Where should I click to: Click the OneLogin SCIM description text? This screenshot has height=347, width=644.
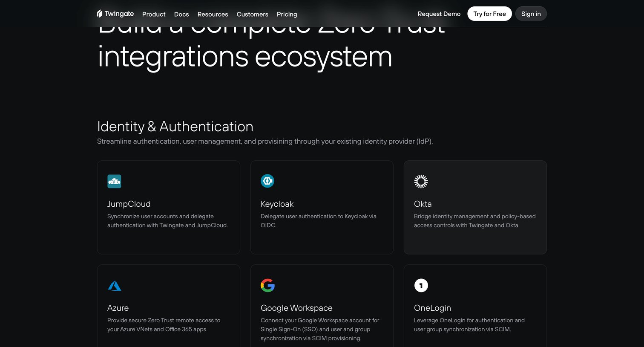coord(469,325)
